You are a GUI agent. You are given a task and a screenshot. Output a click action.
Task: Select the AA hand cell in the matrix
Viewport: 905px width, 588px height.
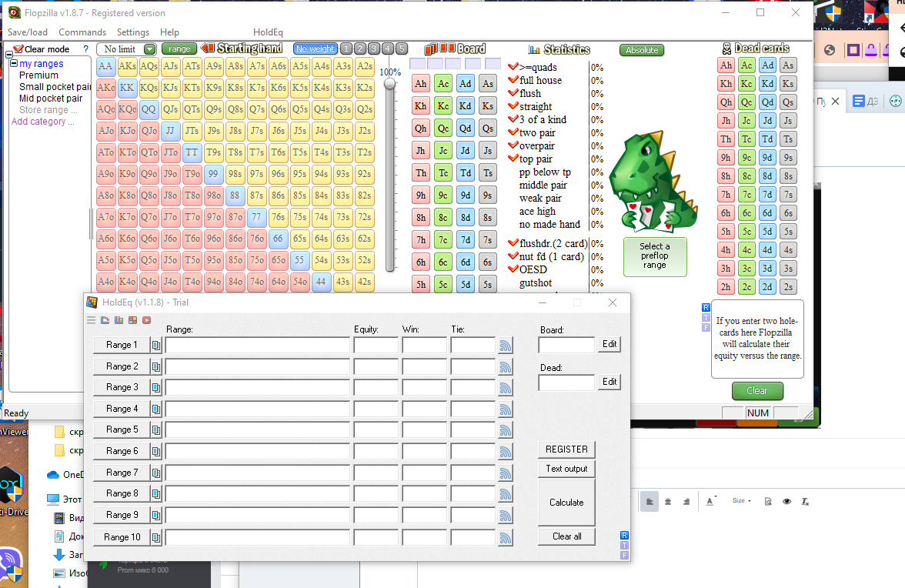105,65
